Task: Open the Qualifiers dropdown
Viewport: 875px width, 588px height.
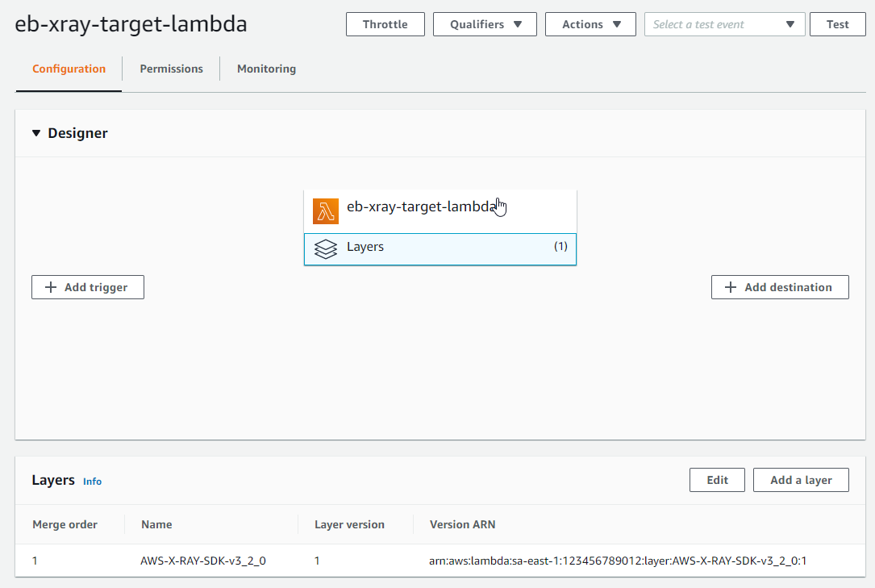Action: (485, 24)
